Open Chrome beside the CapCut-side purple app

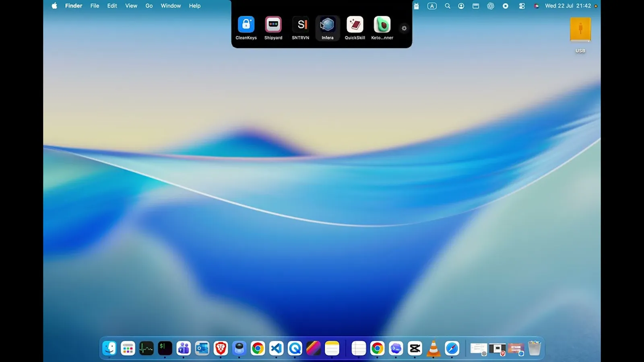coord(377,348)
